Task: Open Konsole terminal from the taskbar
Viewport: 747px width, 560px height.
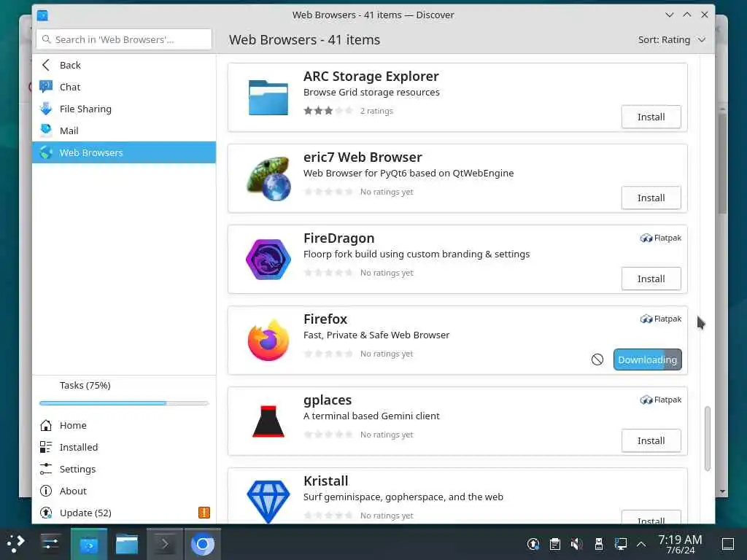Action: click(x=164, y=544)
